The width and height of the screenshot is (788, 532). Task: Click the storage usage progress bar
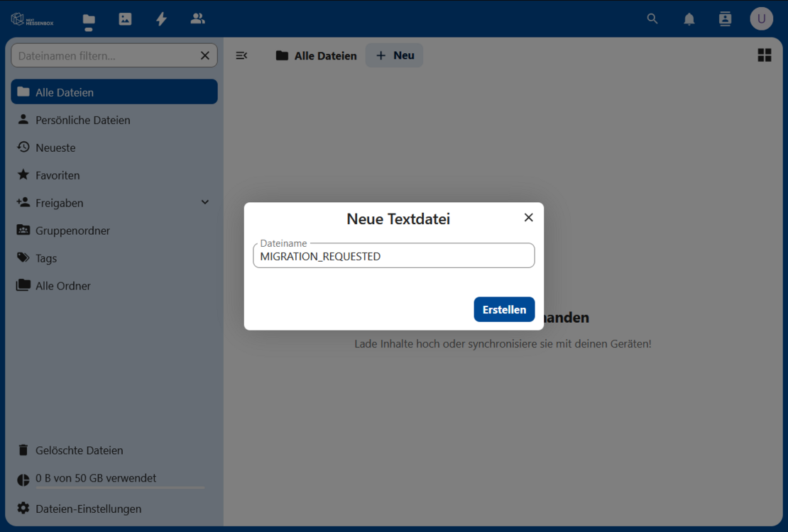coord(119,488)
